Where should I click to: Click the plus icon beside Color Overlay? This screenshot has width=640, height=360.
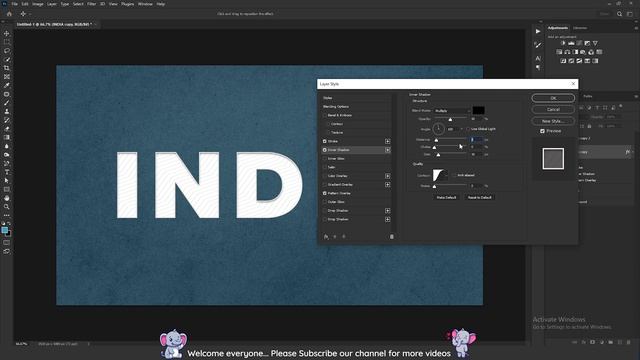(x=387, y=176)
